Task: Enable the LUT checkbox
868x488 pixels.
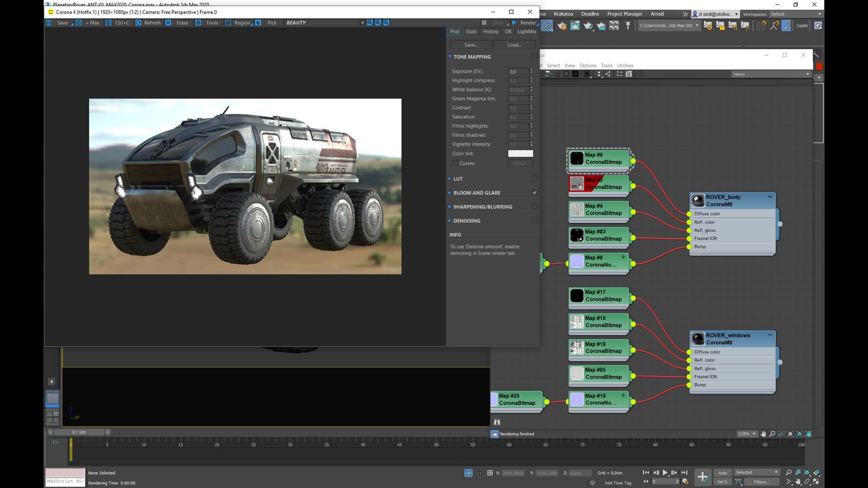Action: coord(535,179)
